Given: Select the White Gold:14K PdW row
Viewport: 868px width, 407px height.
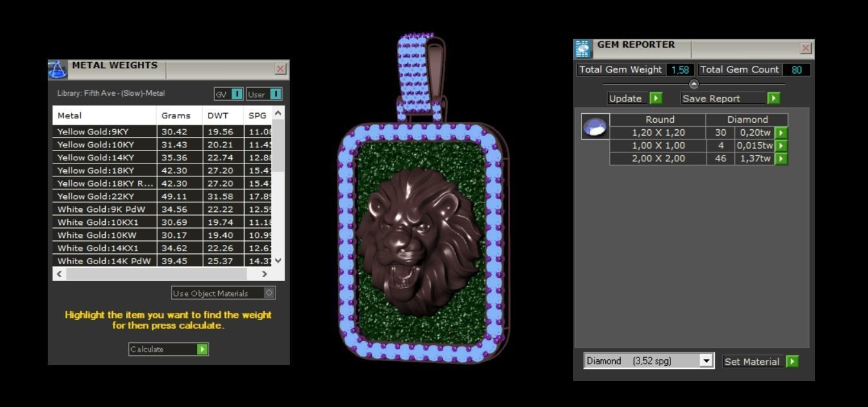Looking at the screenshot, I should 163,261.
